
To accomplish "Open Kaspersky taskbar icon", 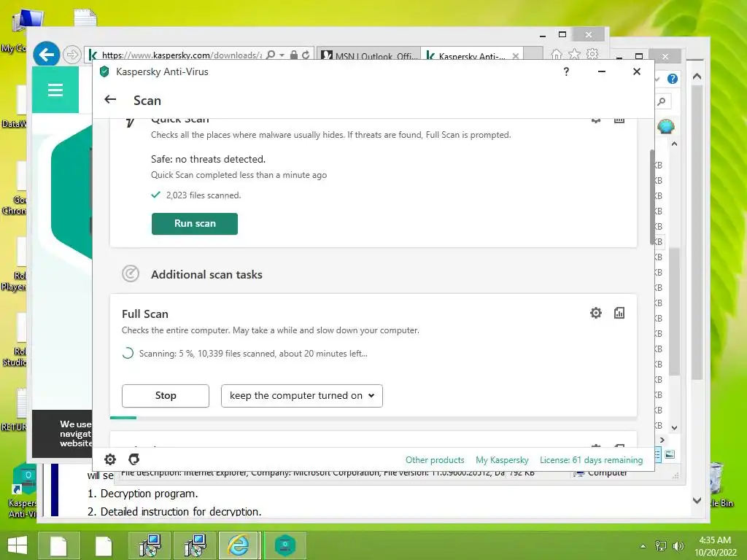I will (x=285, y=545).
